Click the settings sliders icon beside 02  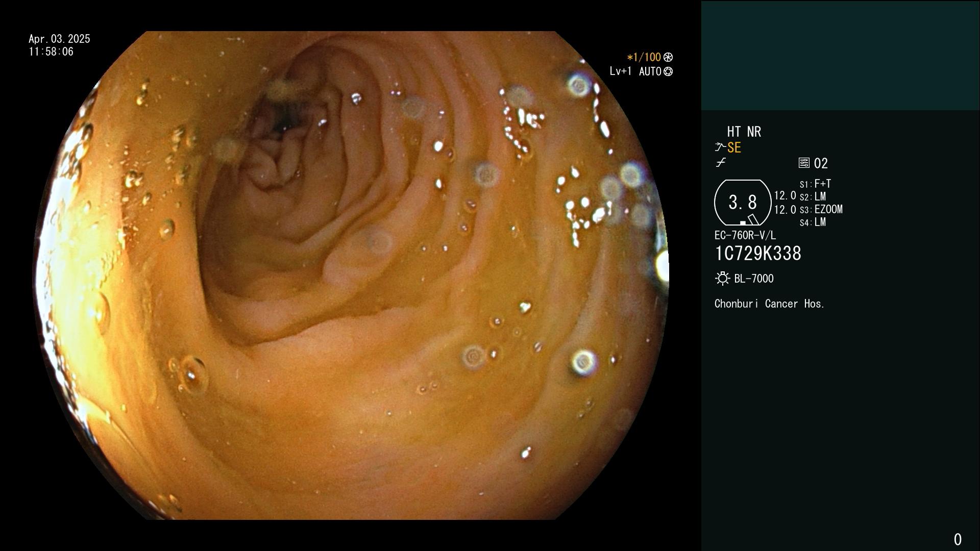(x=804, y=163)
